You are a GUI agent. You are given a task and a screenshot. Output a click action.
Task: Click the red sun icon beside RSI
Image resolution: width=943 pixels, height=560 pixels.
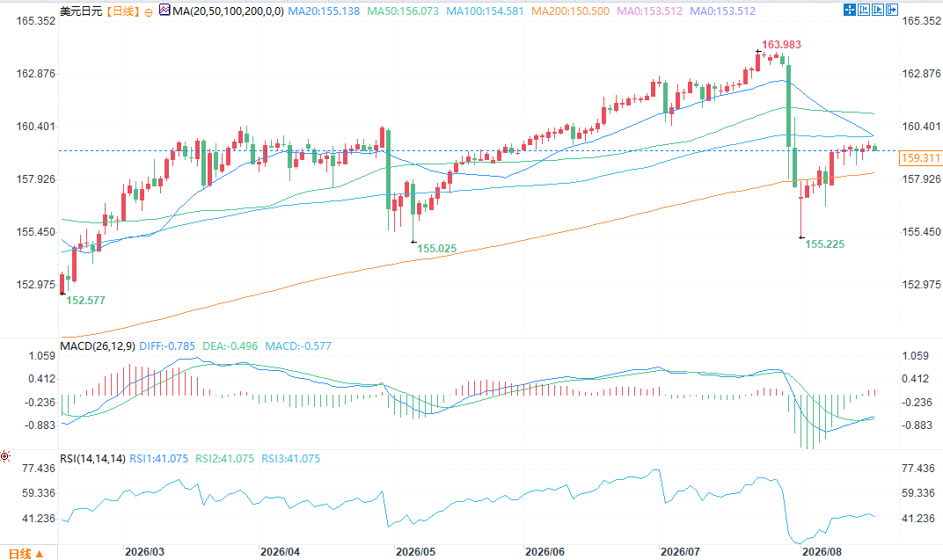pyautogui.click(x=4, y=456)
